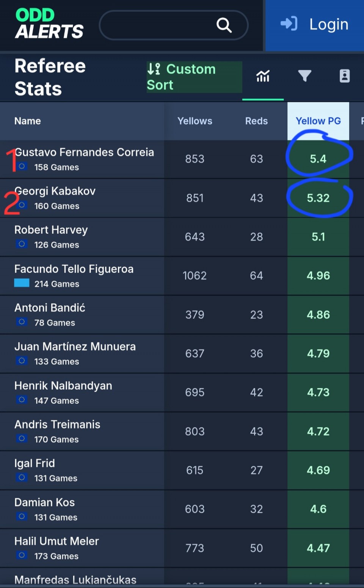Sort by the Reds column header
The height and width of the screenshot is (588, 364).
[256, 121]
